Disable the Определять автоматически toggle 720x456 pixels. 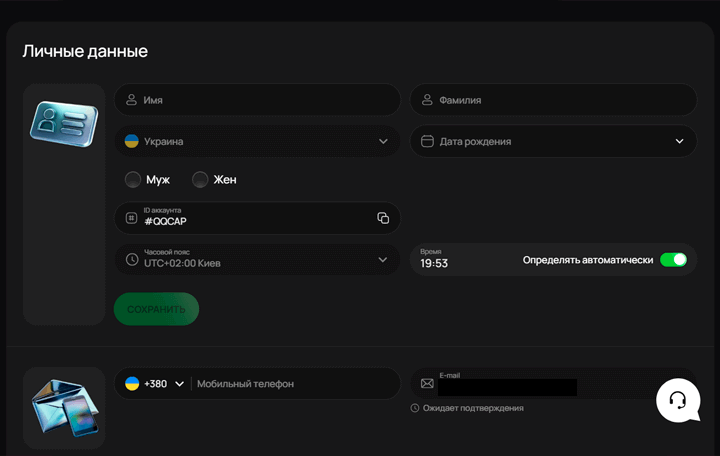673,260
